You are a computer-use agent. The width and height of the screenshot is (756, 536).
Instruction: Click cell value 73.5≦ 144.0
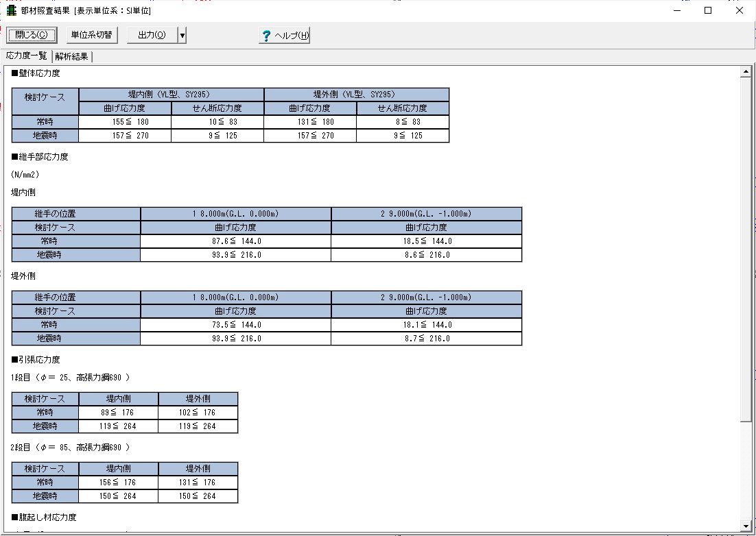point(236,325)
